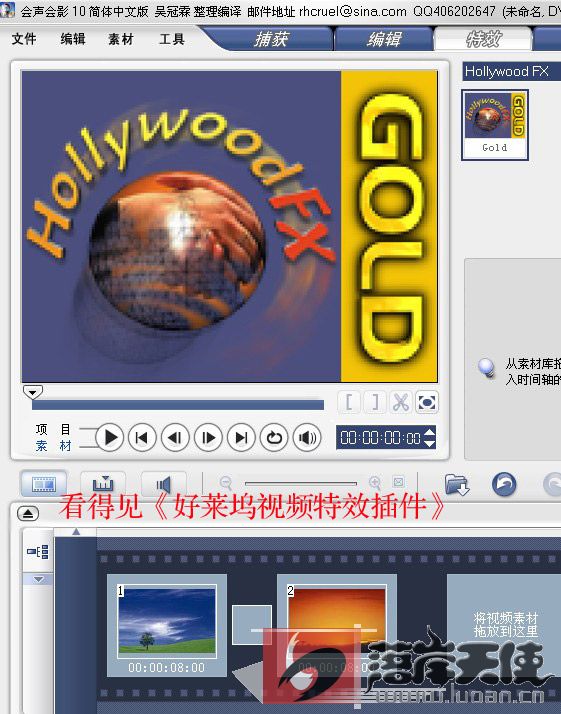This screenshot has height=714, width=561.
Task: Step back one frame
Action: [175, 438]
